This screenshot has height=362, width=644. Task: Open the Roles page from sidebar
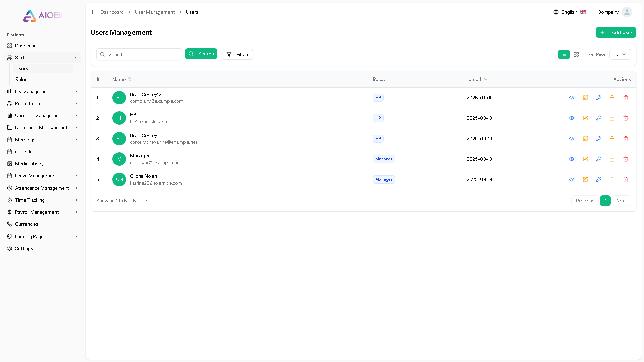21,79
